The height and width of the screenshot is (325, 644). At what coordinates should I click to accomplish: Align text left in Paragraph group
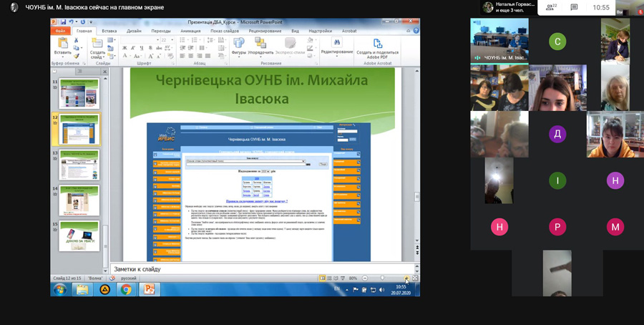[182, 56]
